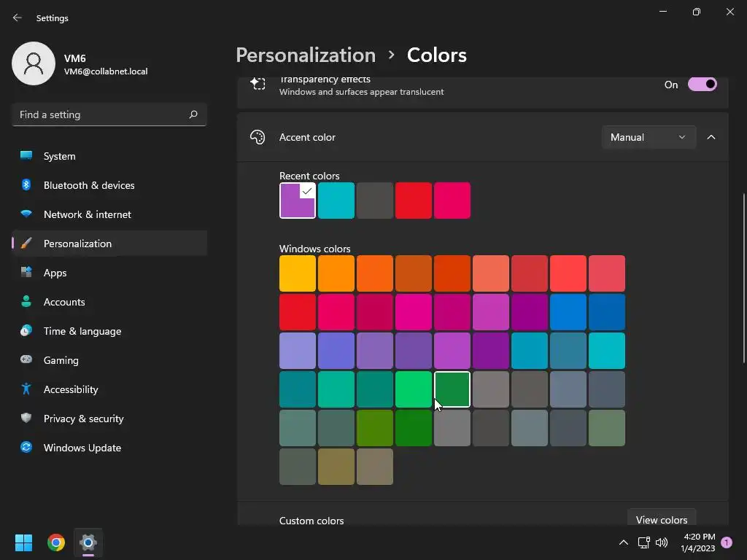Navigate back to Personalization breadcrumb
The width and height of the screenshot is (747, 560).
(306, 55)
